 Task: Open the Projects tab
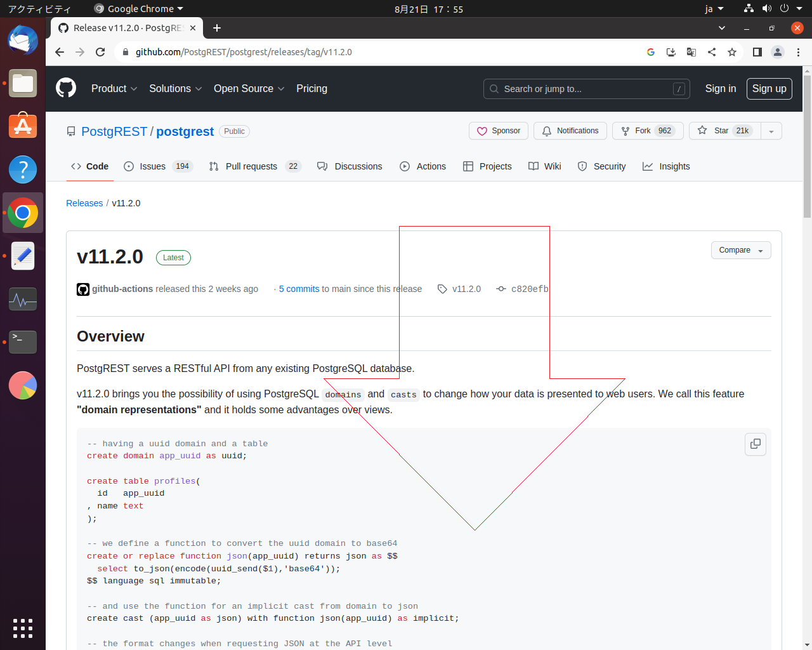[x=487, y=166]
